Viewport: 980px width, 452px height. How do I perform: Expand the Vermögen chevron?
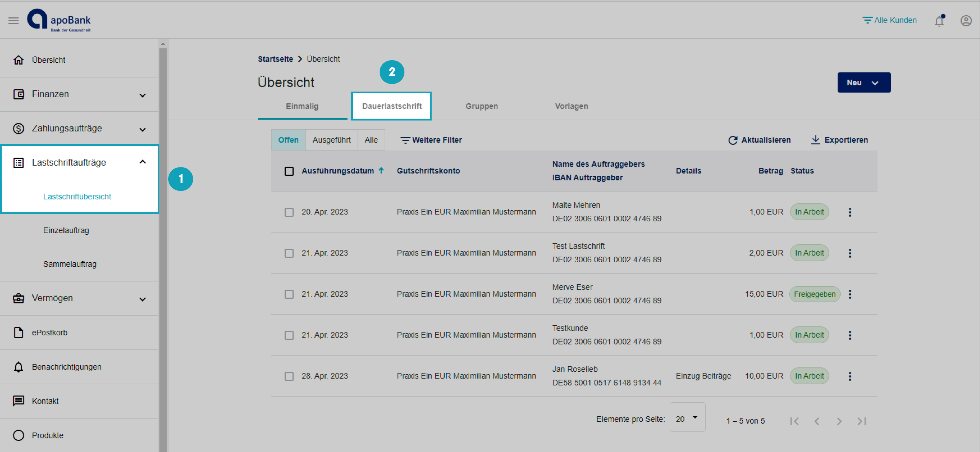143,299
